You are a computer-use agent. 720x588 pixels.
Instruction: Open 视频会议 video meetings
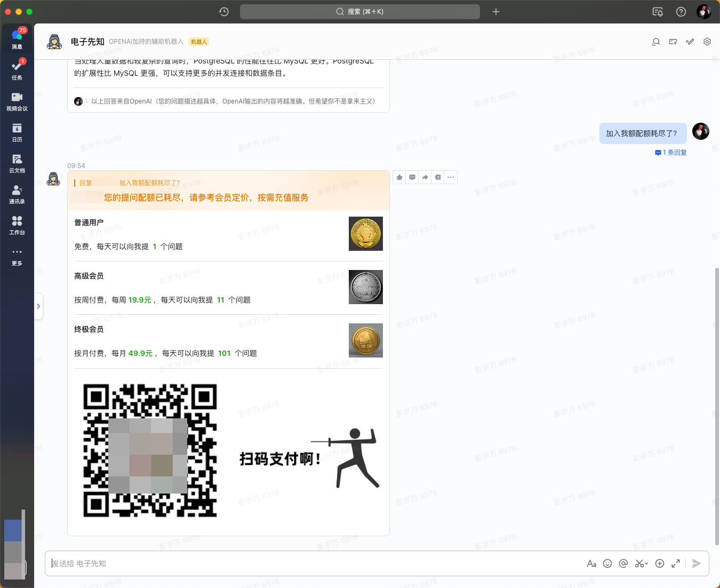[x=17, y=100]
